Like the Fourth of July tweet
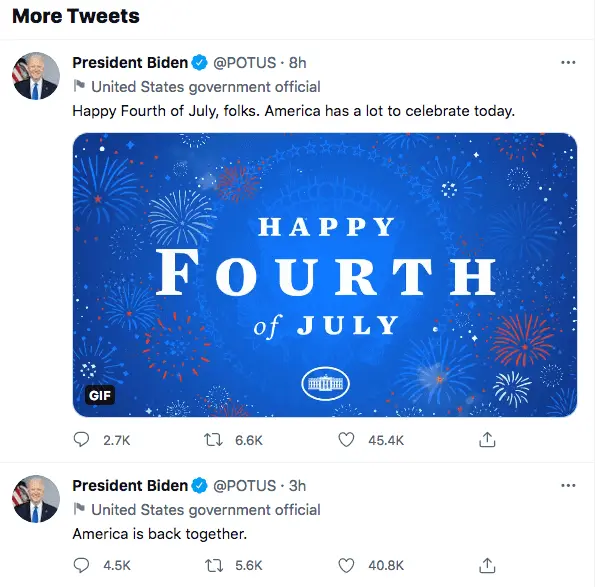 click(346, 439)
